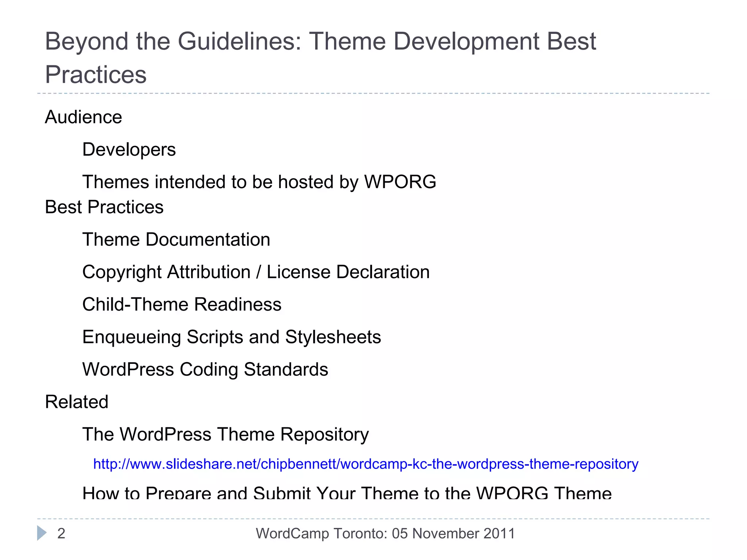Click 'Themes intended to be hosted by WPORG'
747x560 pixels.
coord(259,182)
